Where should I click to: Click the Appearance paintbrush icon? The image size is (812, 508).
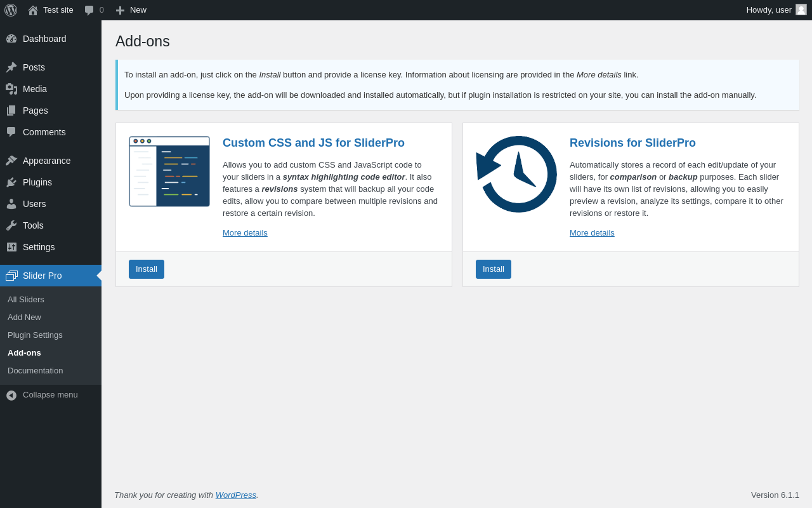pos(11,161)
